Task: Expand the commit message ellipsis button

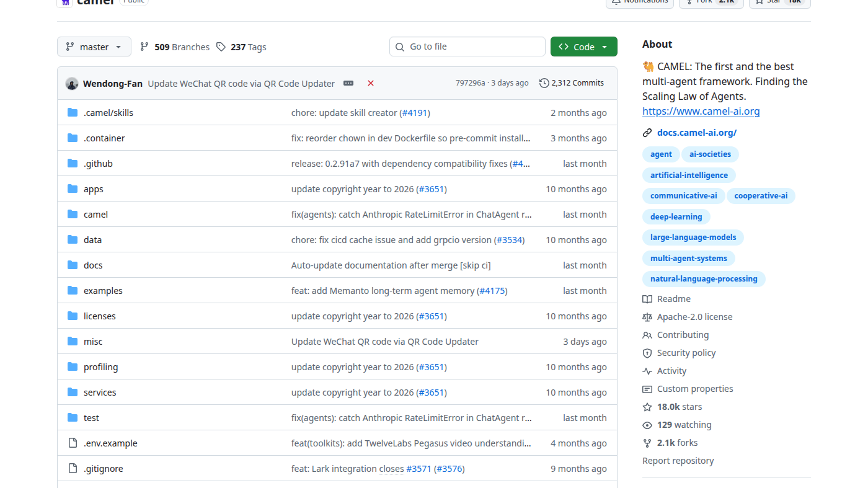Action: (x=348, y=83)
